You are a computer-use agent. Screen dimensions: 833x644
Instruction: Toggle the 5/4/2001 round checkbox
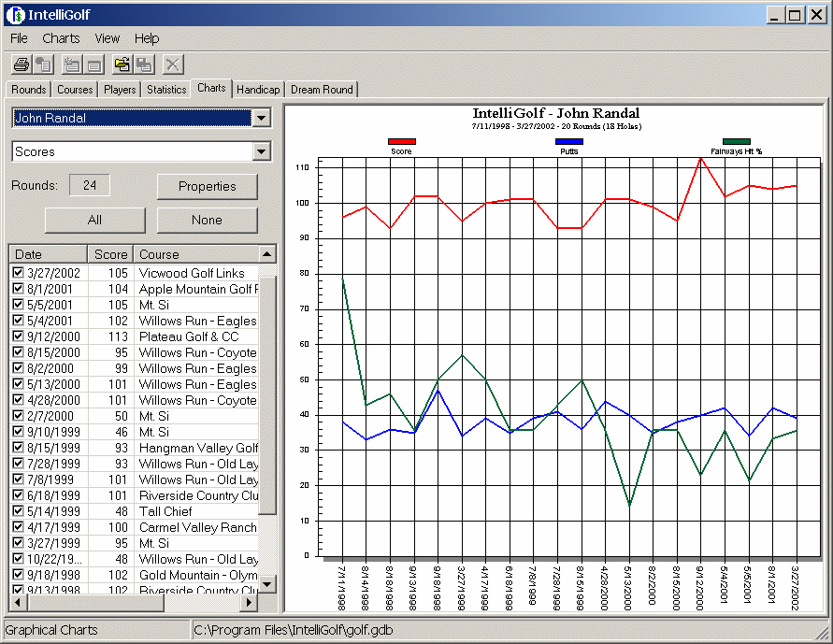18,321
